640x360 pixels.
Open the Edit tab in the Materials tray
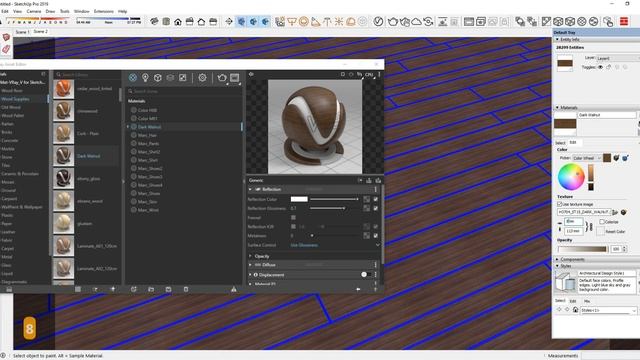click(x=573, y=142)
